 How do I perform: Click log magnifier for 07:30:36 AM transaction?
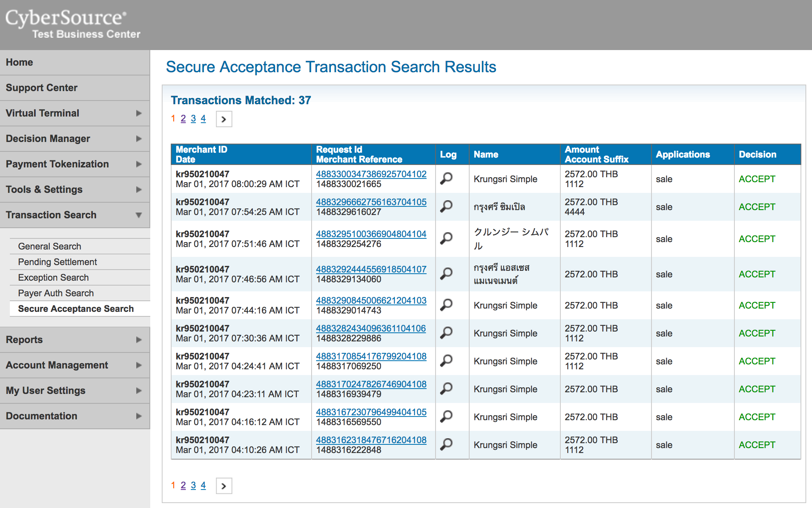(x=446, y=333)
